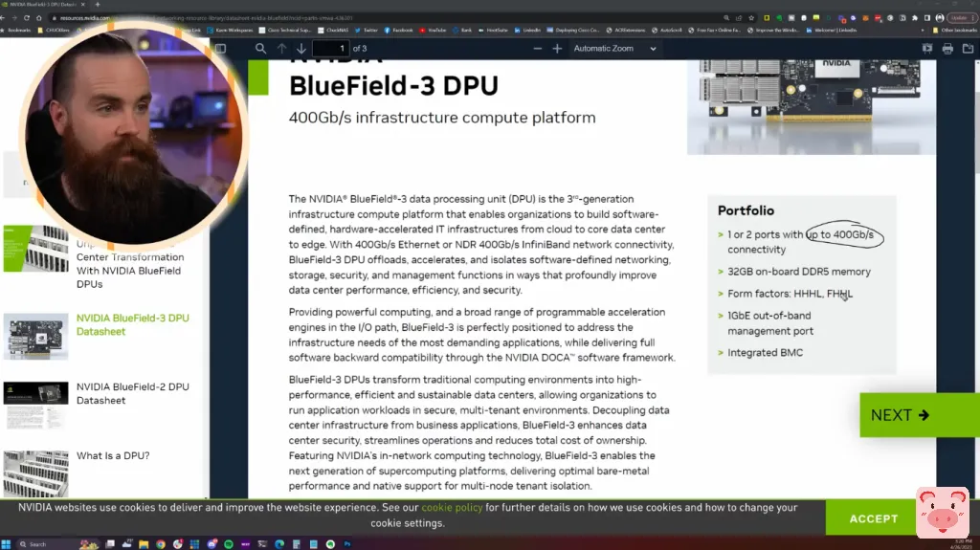Open File Explorer from the taskbar
This screenshot has width=980, height=550.
coord(144,544)
